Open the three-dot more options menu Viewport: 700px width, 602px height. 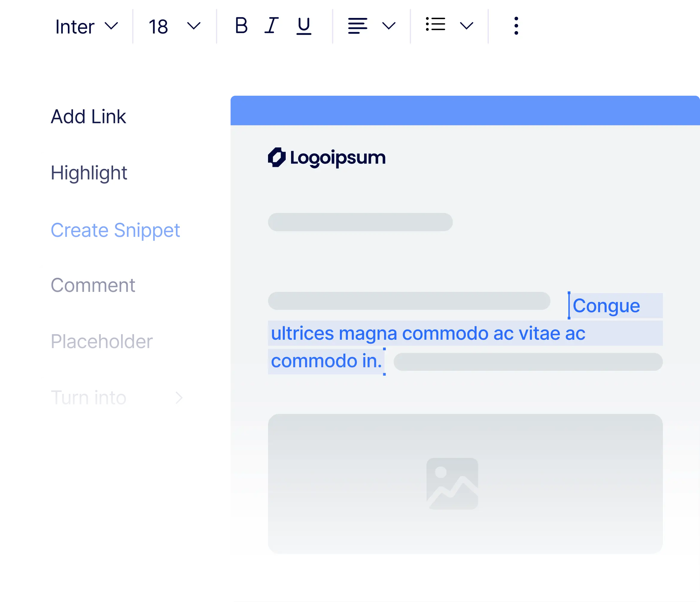pyautogui.click(x=516, y=26)
